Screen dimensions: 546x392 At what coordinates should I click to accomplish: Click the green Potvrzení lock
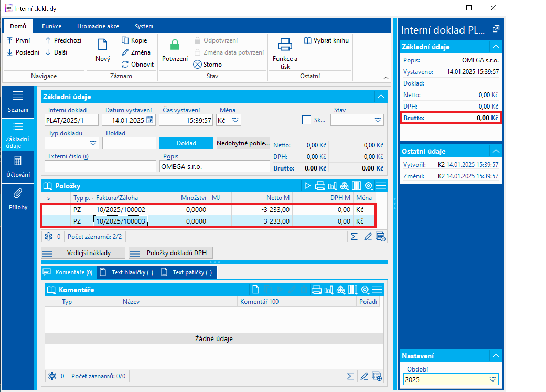coord(175,45)
